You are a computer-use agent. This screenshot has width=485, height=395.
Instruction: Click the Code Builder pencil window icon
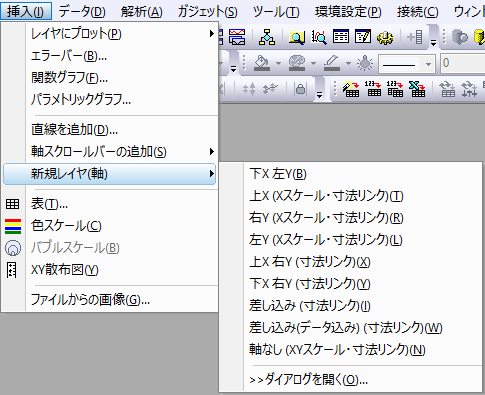[x=363, y=37]
